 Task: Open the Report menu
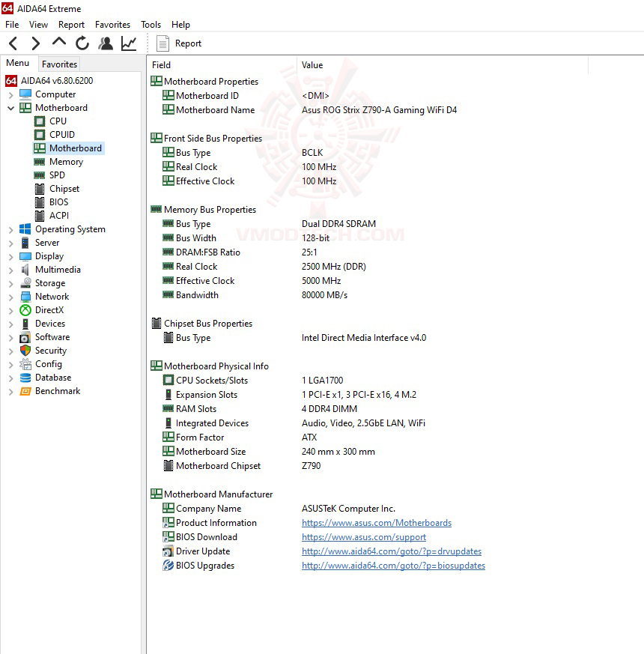(x=71, y=25)
